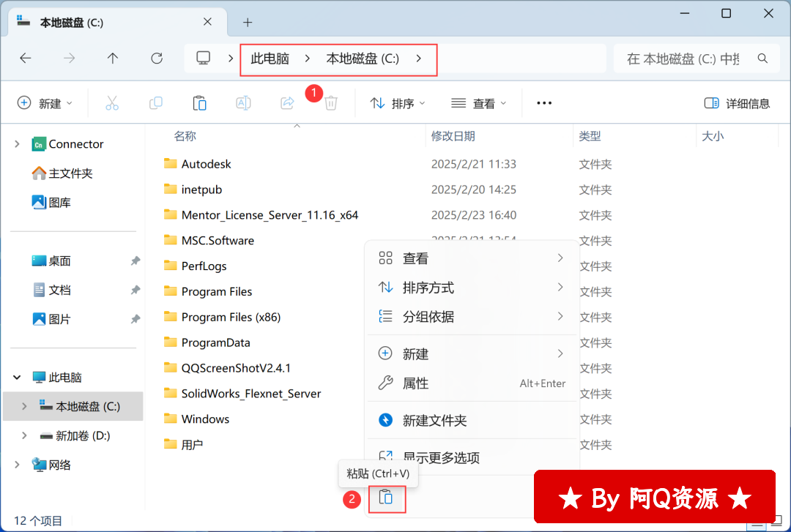791x532 pixels.
Task: Click the Rename icon in the toolbar
Action: tap(243, 103)
